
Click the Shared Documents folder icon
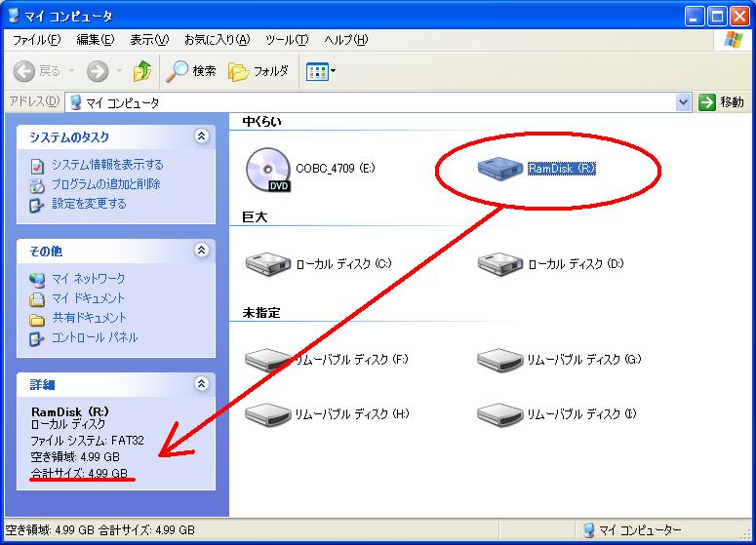(x=37, y=319)
